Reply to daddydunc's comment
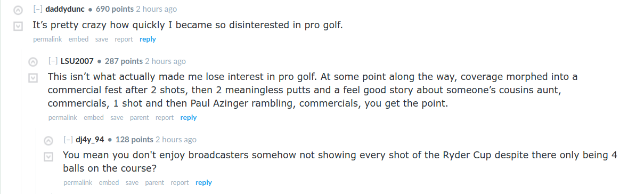The height and width of the screenshot is (194, 644). click(x=148, y=39)
